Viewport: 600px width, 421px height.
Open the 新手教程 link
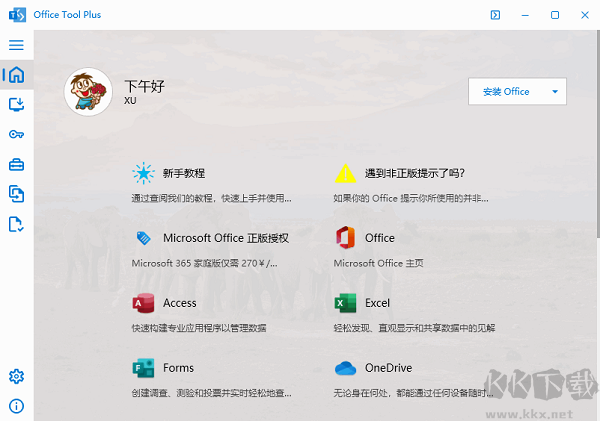pyautogui.click(x=184, y=173)
